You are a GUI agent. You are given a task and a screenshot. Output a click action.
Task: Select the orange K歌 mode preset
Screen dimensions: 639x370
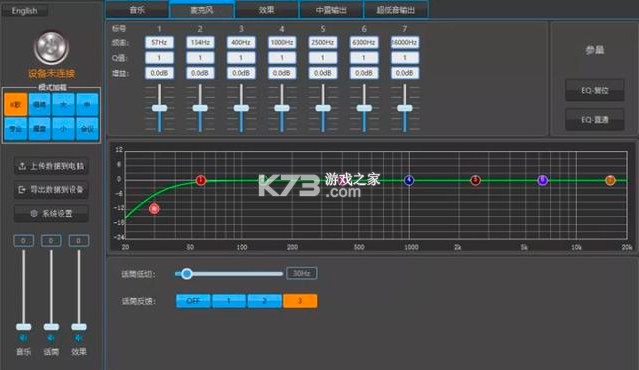pyautogui.click(x=16, y=105)
